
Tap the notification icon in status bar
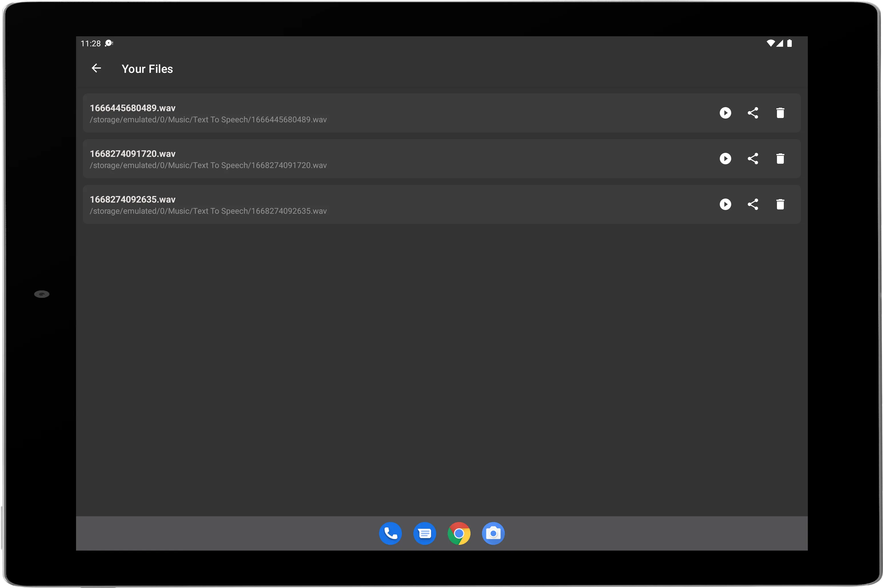[109, 43]
